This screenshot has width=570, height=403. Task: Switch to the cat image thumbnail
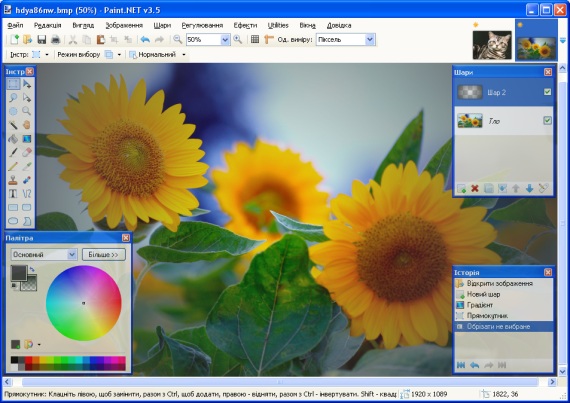pyautogui.click(x=492, y=45)
